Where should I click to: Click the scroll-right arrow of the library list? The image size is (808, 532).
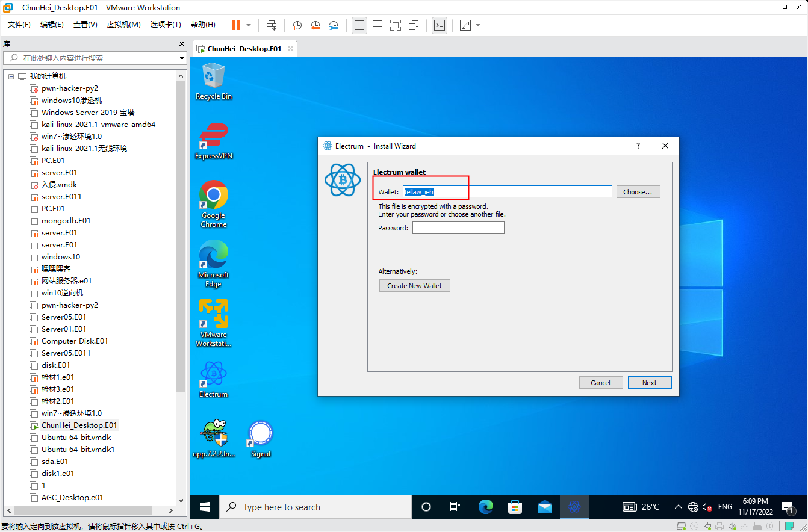tap(172, 510)
